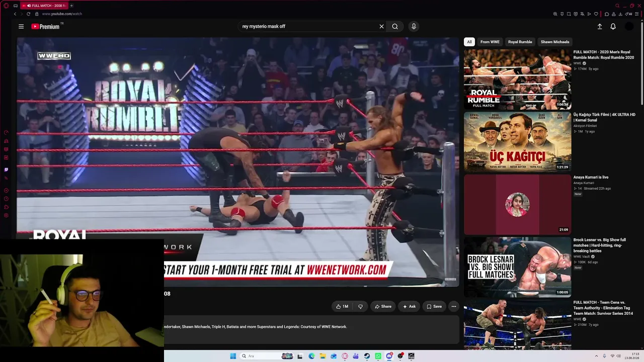
Task: Open the pin icon in the address bar
Action: (562, 14)
